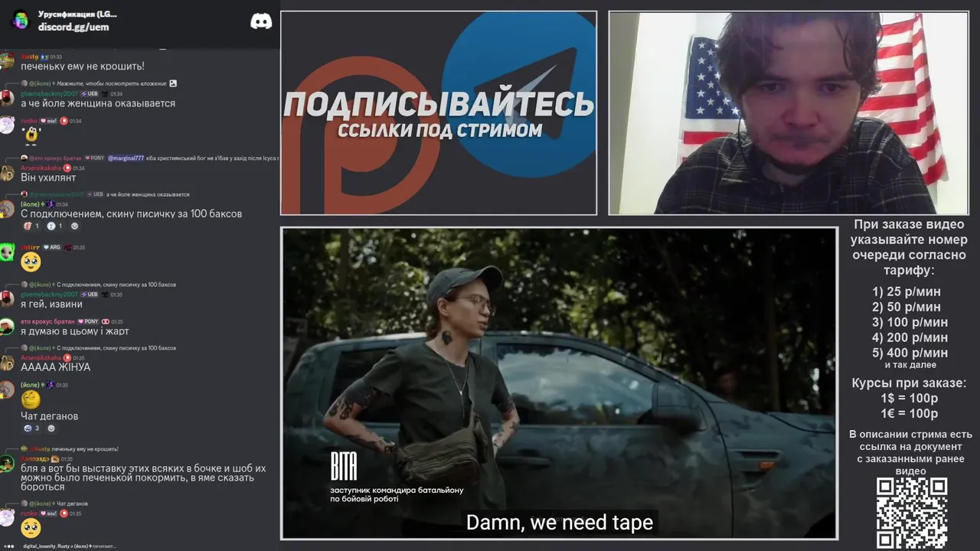The width and height of the screenshot is (980, 551).
Task: Open Кэлпэздэ's avatar at the 01:35 message
Action: pyautogui.click(x=8, y=464)
